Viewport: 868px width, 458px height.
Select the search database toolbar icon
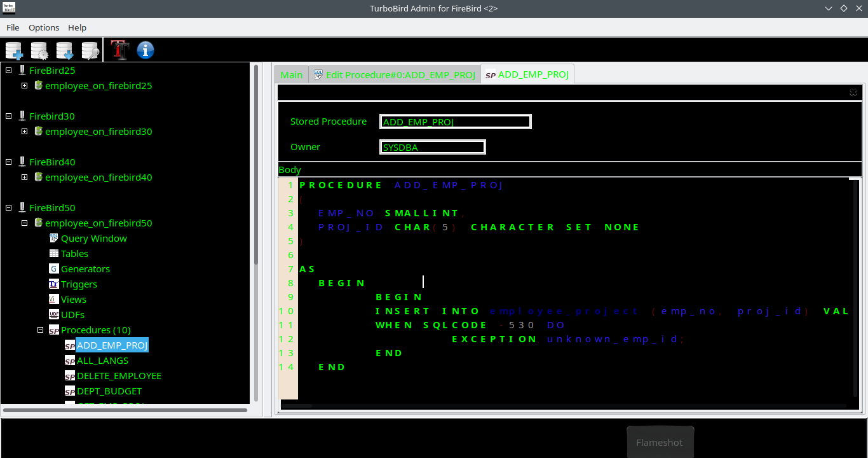[90, 50]
